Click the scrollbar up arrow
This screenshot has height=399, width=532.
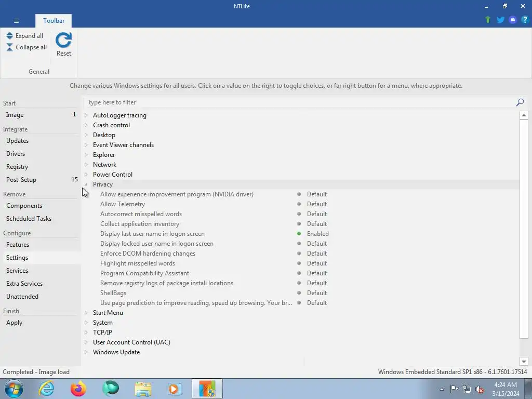pyautogui.click(x=524, y=115)
